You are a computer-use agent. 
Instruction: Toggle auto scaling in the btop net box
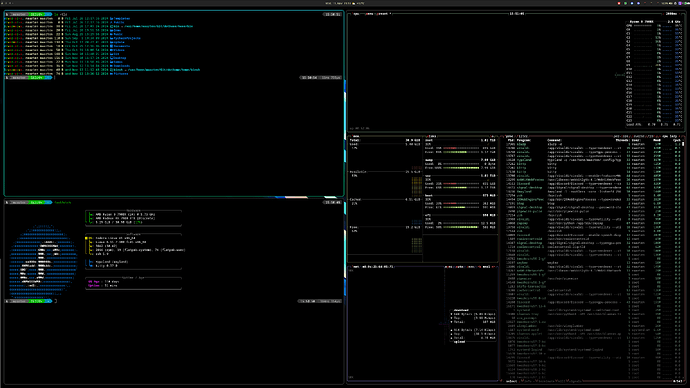(459, 267)
